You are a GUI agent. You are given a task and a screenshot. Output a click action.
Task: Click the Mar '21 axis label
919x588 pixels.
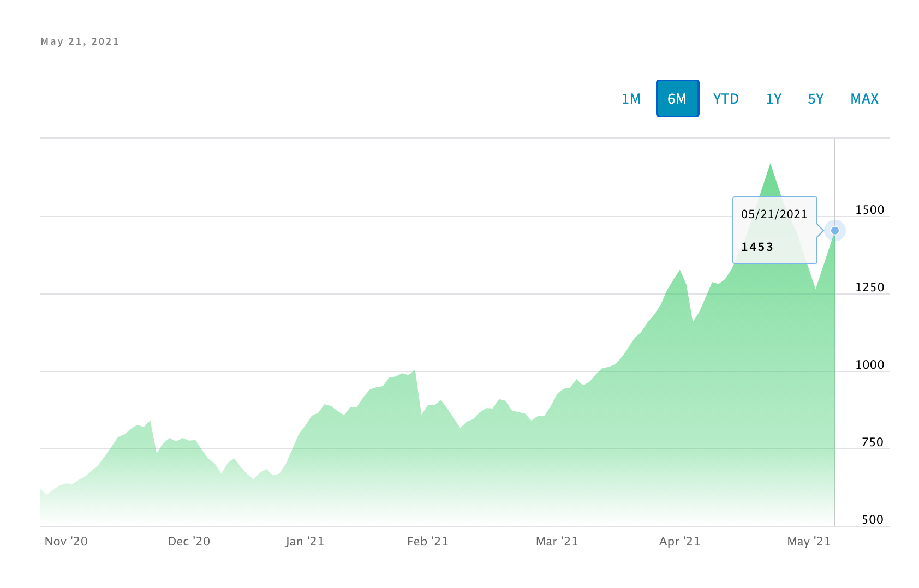[x=557, y=541]
